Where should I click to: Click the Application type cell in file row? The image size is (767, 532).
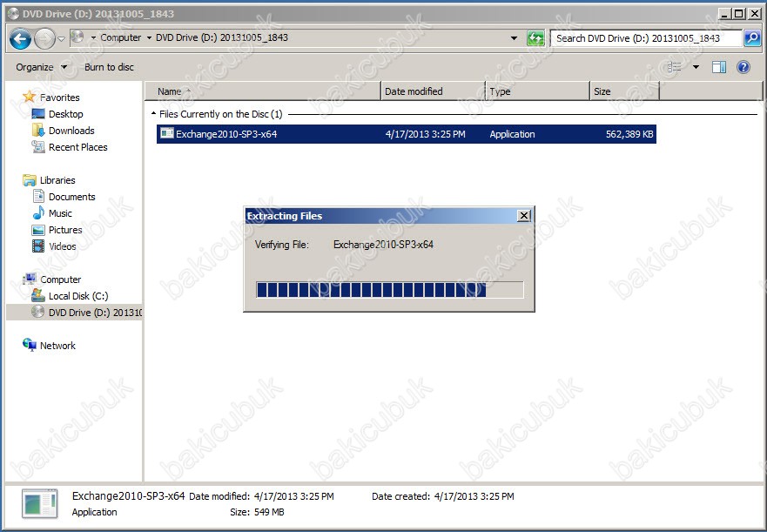tap(512, 134)
